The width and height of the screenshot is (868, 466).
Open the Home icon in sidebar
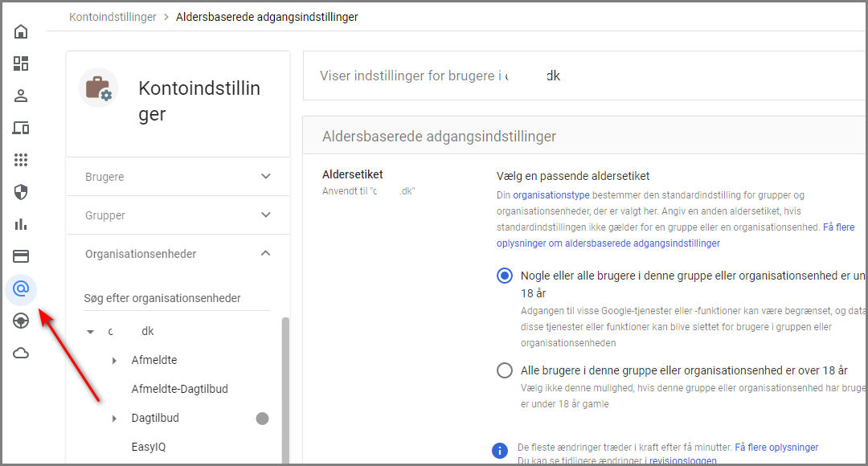coord(21,31)
